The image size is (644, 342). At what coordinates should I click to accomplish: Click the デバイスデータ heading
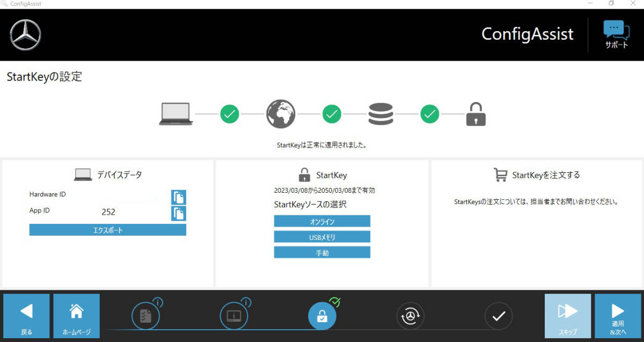[119, 174]
